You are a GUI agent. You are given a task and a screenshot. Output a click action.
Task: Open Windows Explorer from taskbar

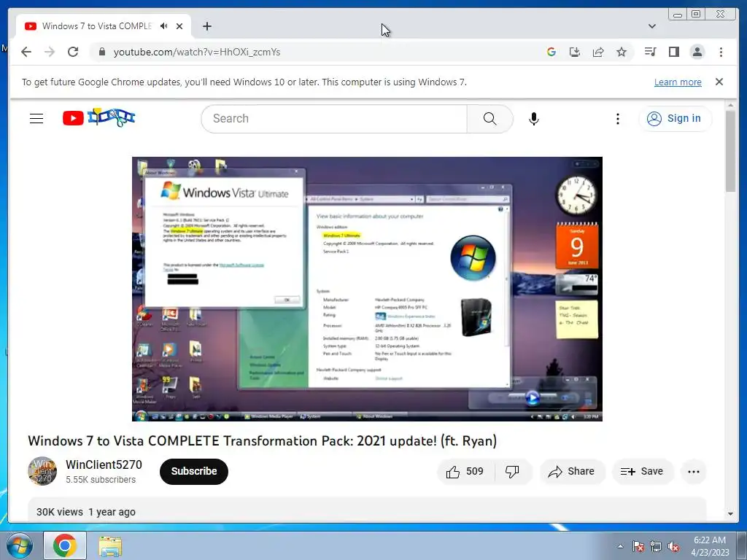coord(110,545)
